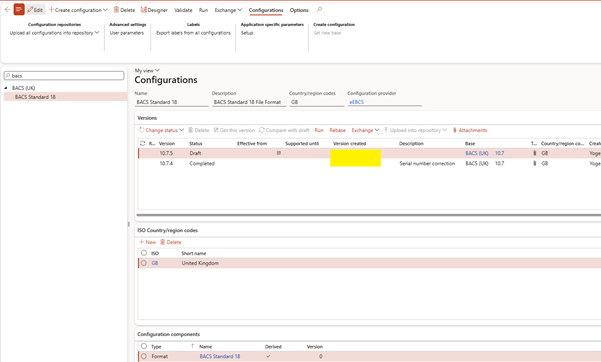Collapse Configuration components section
Screen dimensions: 601x362
tap(169, 334)
